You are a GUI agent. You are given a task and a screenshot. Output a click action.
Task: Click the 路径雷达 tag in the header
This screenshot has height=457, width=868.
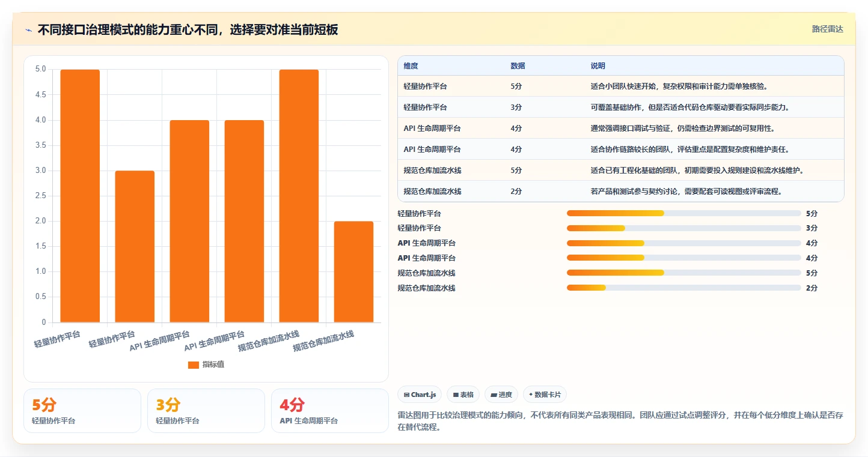(828, 29)
